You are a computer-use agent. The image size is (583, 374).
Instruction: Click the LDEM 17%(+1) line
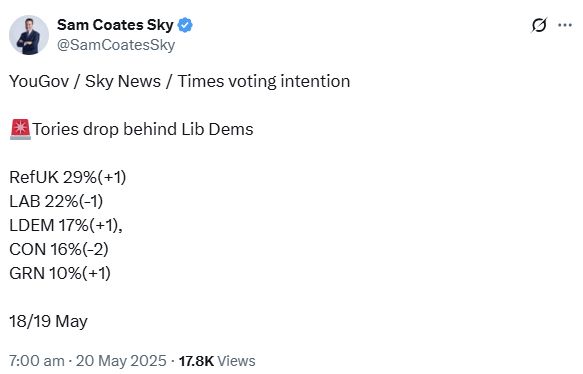point(66,225)
